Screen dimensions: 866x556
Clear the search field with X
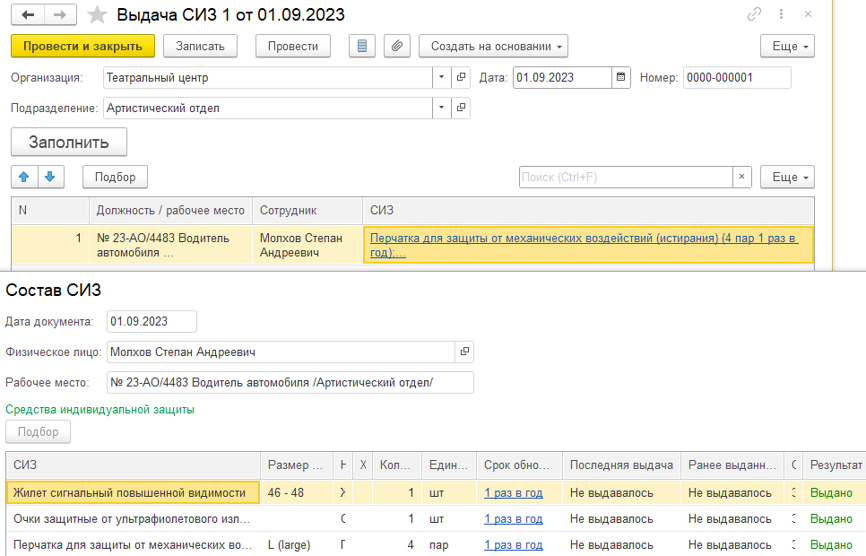tap(741, 177)
